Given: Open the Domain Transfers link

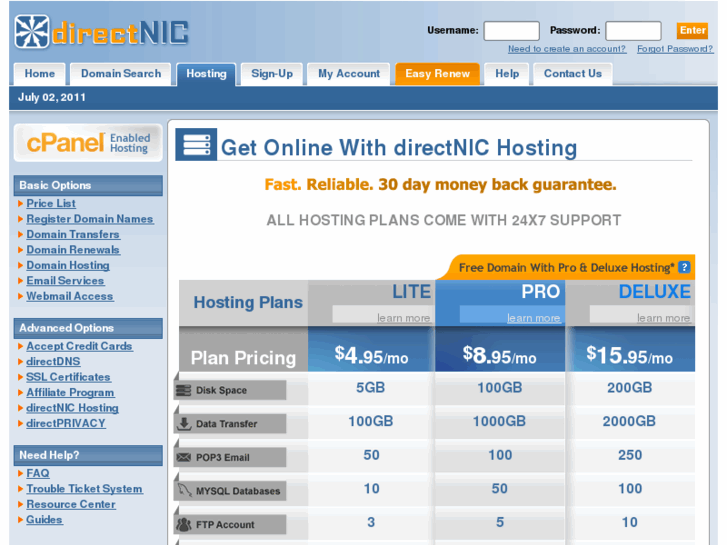Looking at the screenshot, I should 73,234.
